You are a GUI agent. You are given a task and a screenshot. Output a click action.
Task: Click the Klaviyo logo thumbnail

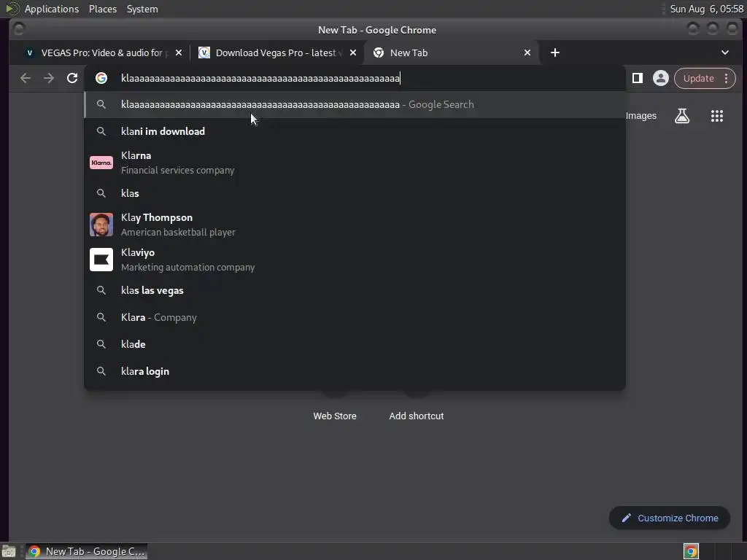(x=101, y=260)
